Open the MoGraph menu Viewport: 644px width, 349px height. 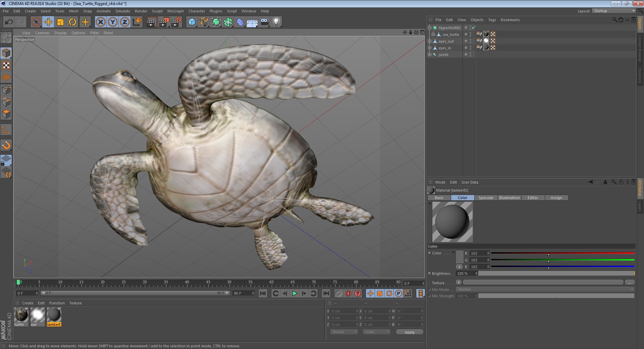(x=175, y=11)
